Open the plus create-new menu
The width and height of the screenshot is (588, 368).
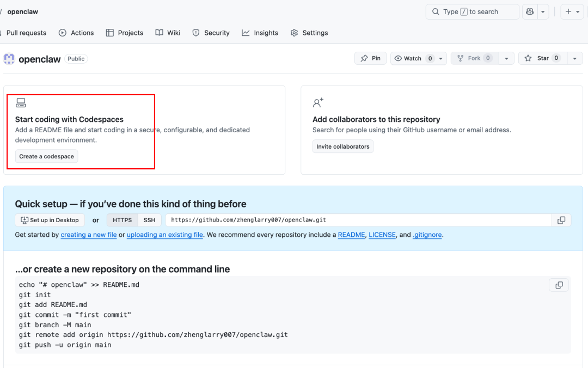tap(572, 11)
